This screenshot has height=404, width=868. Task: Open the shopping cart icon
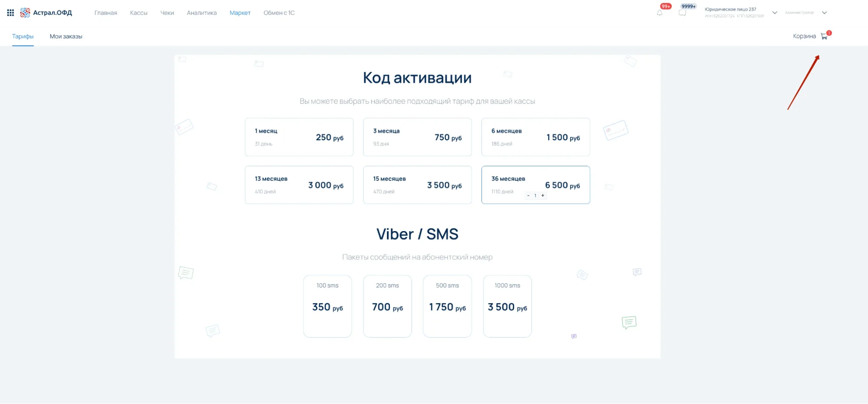tap(824, 36)
